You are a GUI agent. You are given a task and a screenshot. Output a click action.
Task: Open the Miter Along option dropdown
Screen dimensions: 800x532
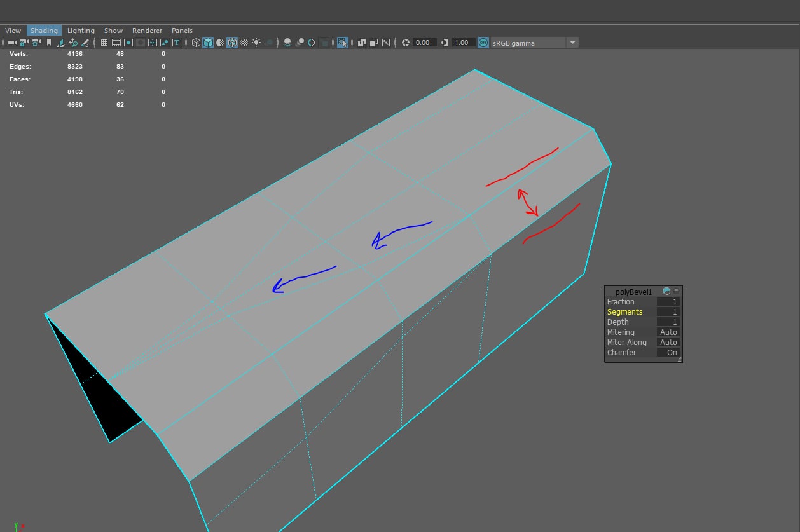coord(668,343)
